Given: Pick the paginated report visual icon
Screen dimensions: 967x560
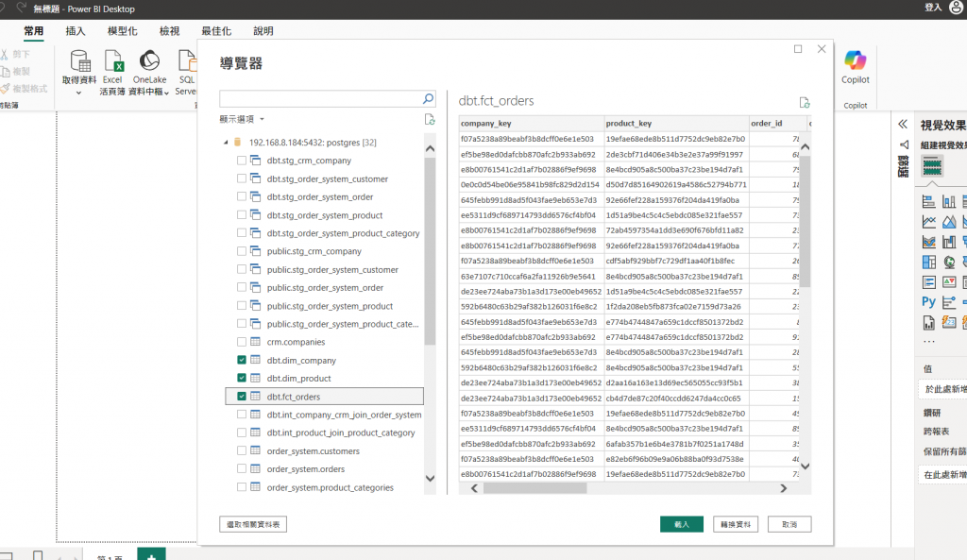Looking at the screenshot, I should [x=929, y=322].
